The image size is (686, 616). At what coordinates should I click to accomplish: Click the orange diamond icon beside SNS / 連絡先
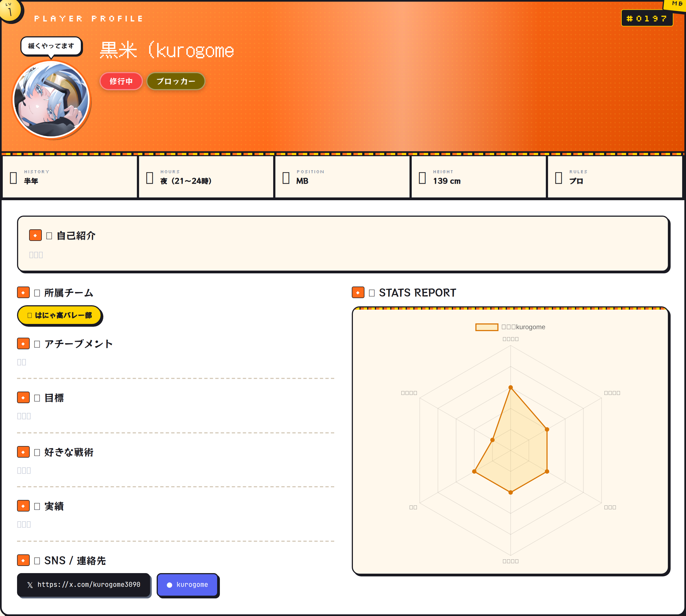23,560
